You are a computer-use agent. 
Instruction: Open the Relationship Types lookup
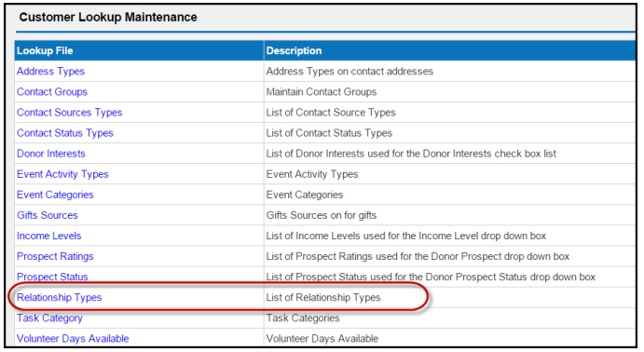tap(59, 297)
